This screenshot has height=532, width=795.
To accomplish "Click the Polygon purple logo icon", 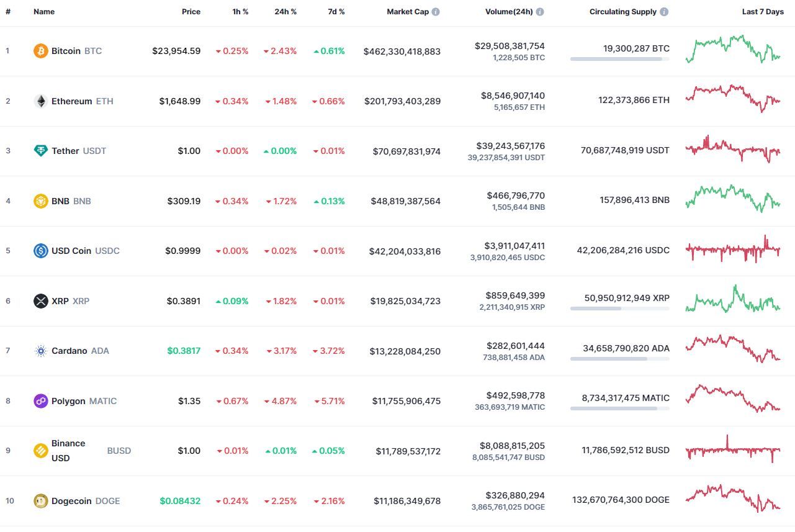I will (41, 401).
